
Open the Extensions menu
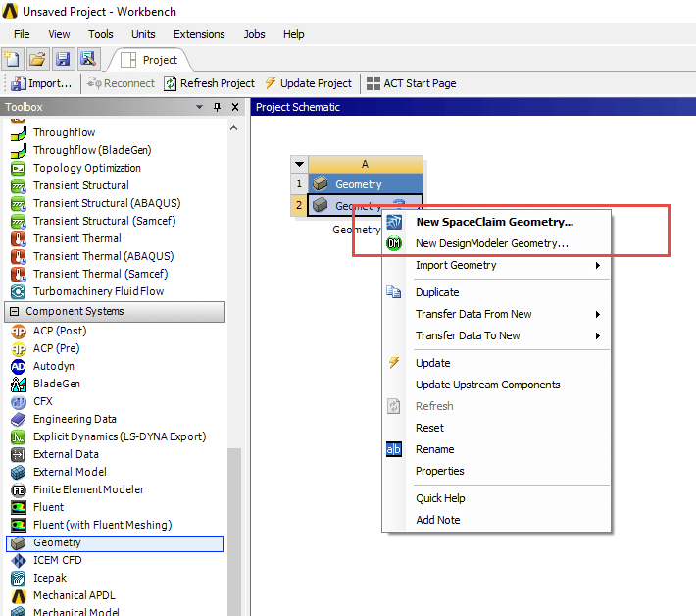coord(199,34)
